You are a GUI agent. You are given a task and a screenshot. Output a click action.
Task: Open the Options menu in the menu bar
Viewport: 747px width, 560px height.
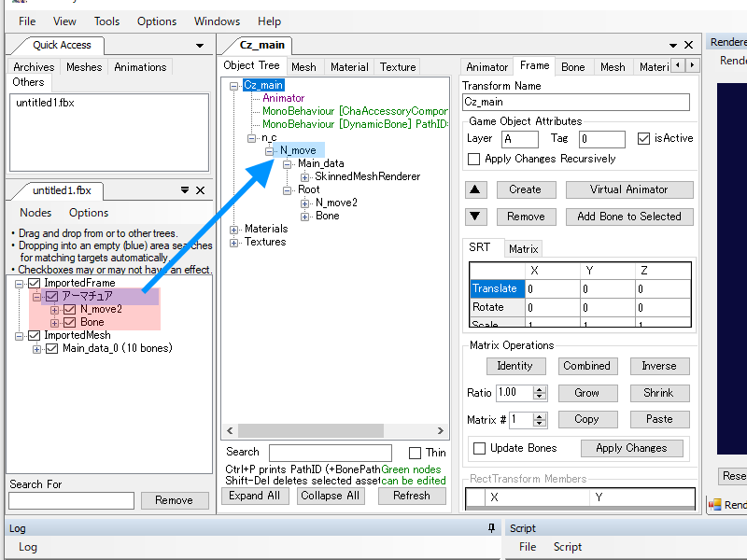click(157, 21)
